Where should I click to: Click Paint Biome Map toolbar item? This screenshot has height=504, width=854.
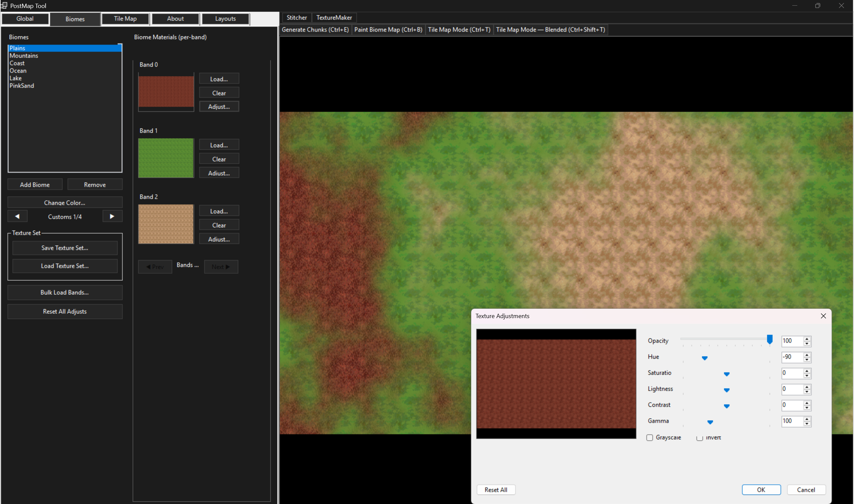388,30
